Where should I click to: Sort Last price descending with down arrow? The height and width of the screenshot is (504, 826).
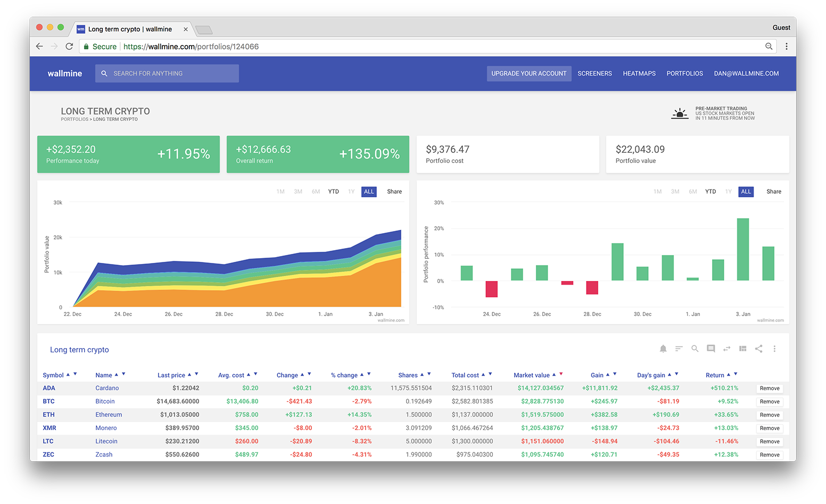click(x=196, y=374)
